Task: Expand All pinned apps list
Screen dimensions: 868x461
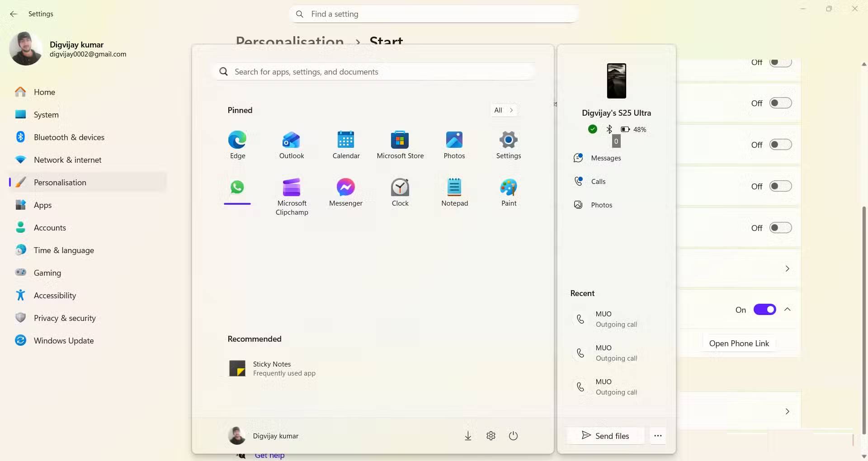Action: pos(504,110)
